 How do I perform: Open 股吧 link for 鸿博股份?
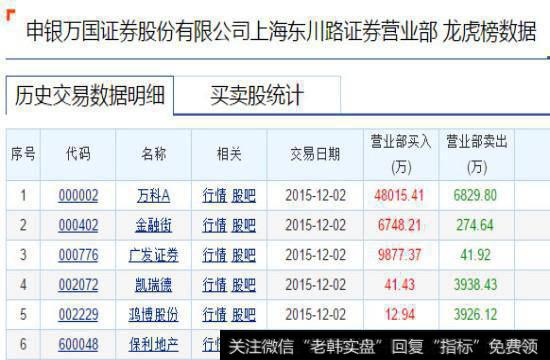[243, 315]
